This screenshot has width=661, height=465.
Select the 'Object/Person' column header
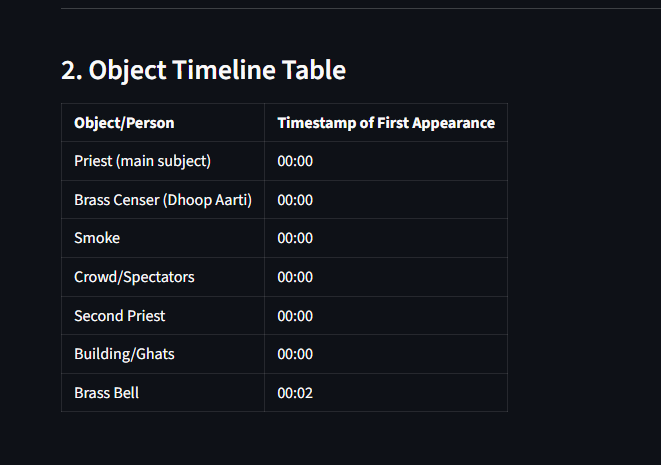tap(163, 123)
